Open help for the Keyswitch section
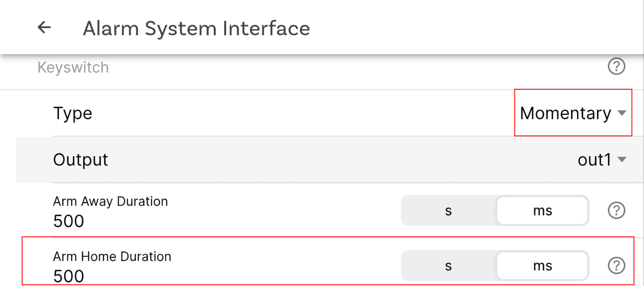644x286 pixels. [x=616, y=66]
